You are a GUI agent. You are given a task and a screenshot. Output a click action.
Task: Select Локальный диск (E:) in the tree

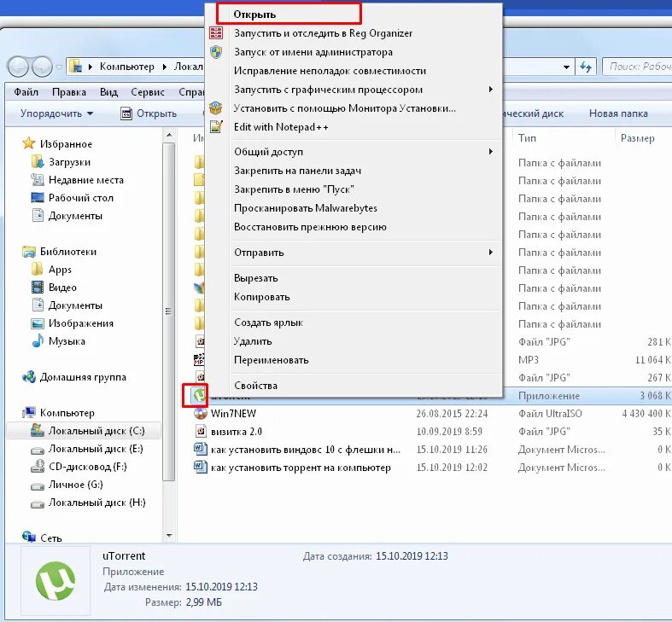[96, 449]
